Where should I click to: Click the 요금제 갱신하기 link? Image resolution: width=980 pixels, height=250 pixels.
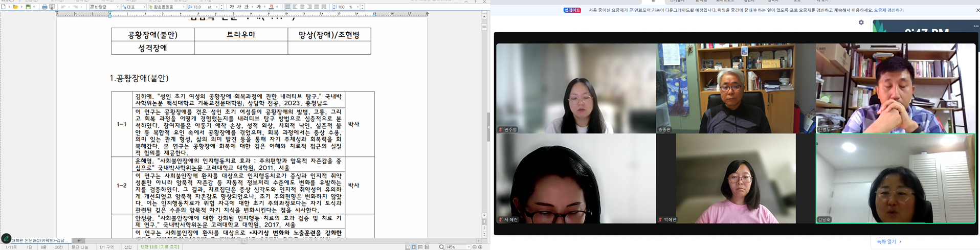(888, 10)
